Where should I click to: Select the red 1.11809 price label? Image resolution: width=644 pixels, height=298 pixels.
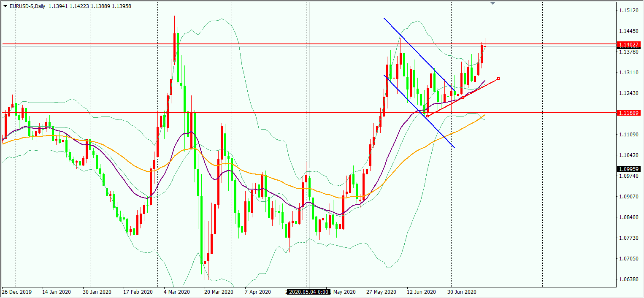629,113
